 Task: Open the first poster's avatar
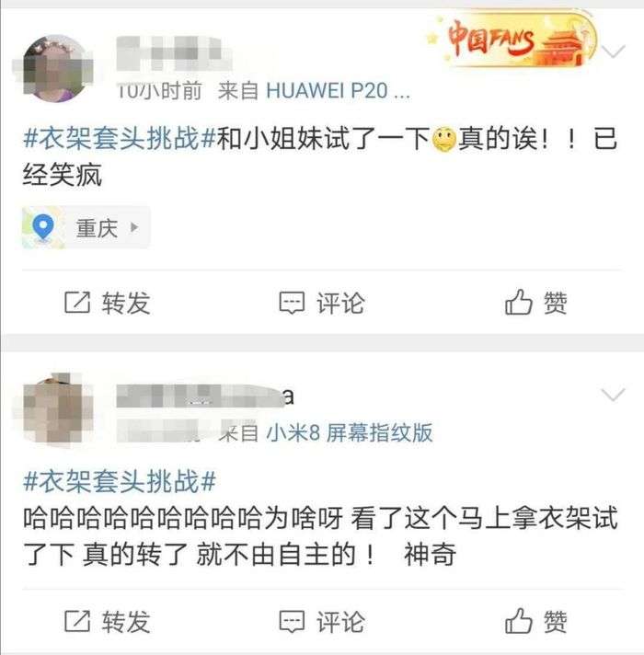[x=57, y=68]
